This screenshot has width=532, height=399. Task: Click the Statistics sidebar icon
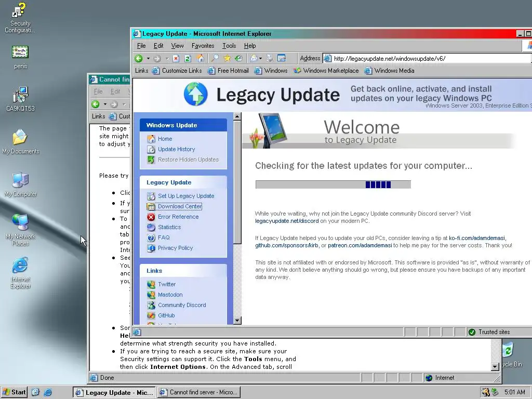click(151, 228)
